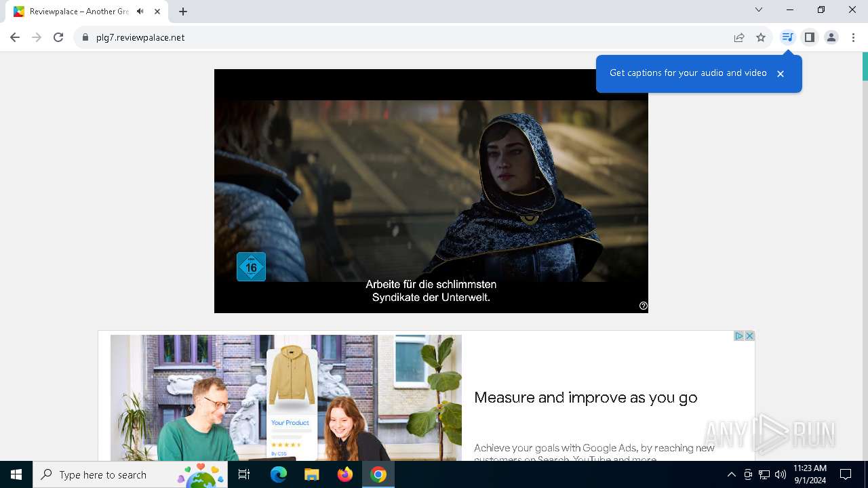This screenshot has height=488, width=868.
Task: Toggle the browser side panel
Action: [810, 37]
